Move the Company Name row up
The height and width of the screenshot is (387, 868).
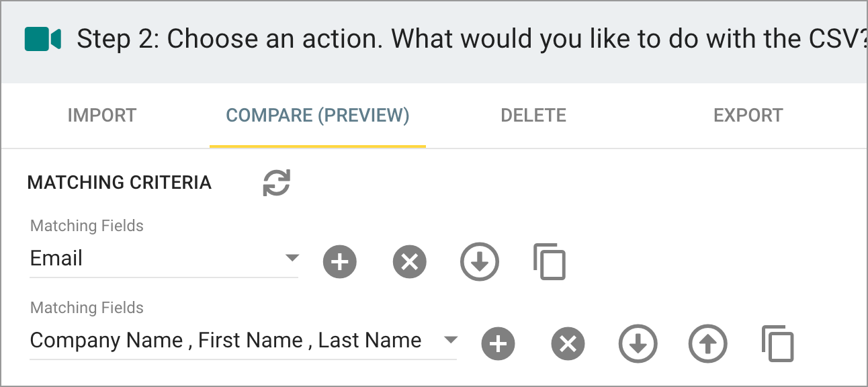[x=708, y=344]
